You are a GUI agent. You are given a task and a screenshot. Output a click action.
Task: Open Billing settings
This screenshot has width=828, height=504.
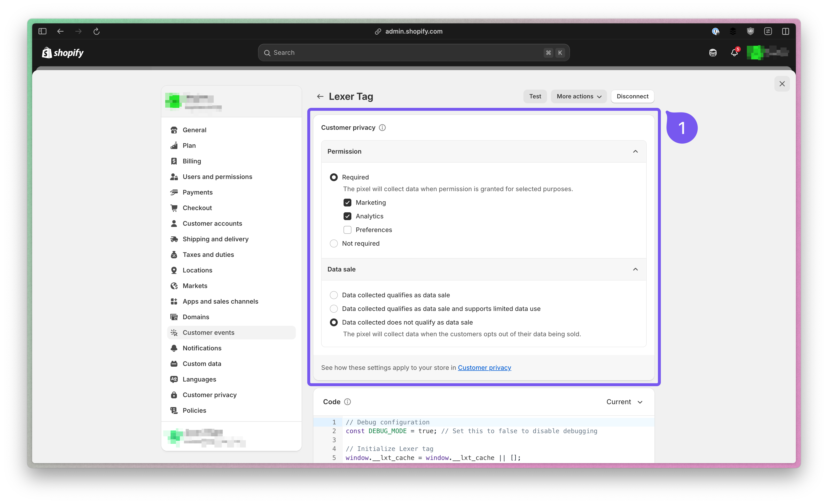pyautogui.click(x=231, y=161)
